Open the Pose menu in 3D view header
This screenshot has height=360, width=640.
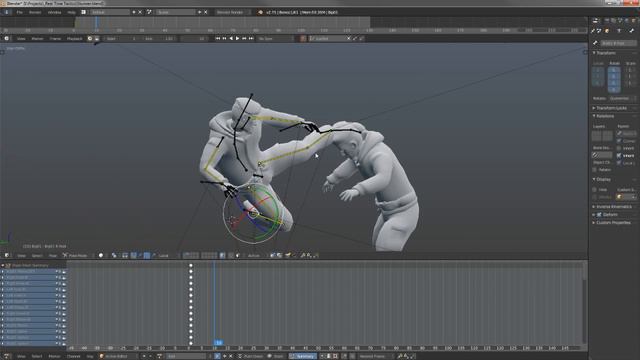53,256
